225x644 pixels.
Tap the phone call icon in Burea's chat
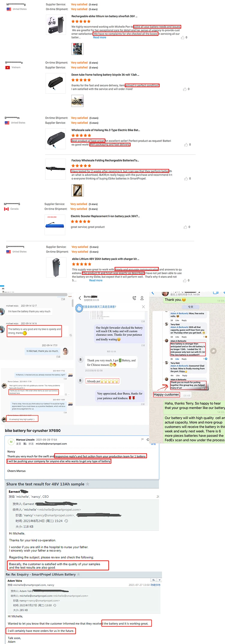pos(134,298)
